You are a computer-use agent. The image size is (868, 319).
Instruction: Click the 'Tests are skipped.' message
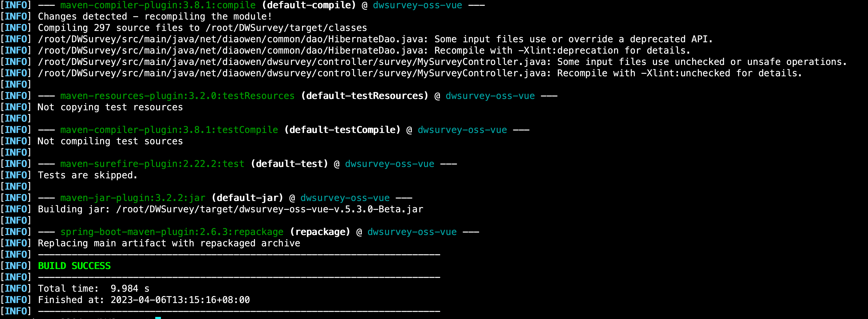[88, 175]
